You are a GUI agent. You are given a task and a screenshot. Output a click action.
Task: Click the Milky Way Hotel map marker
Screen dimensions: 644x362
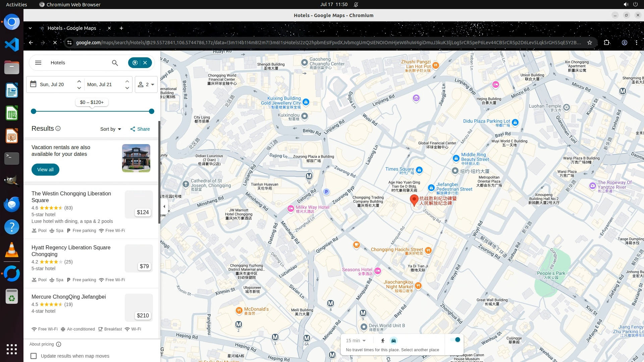[290, 209]
